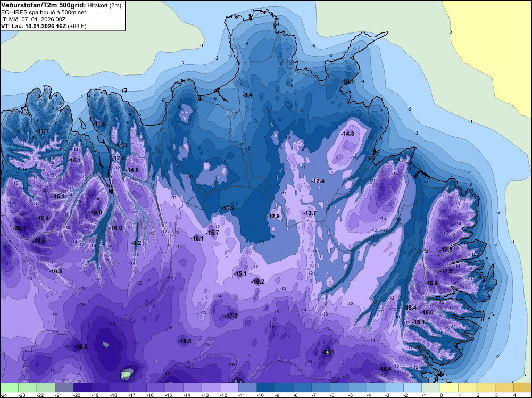Viewport: 532px width, 398px height.
Task: Click the -10.8 temperature value on the map
Action: tap(56, 271)
